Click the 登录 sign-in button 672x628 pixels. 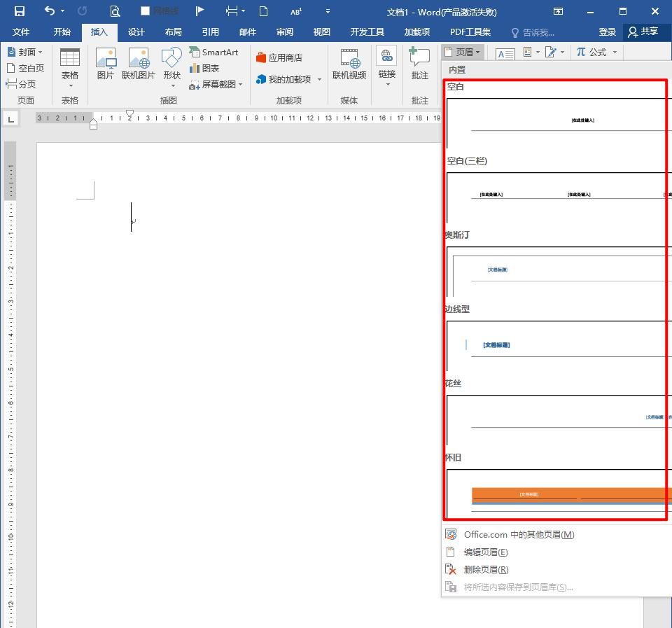(607, 32)
